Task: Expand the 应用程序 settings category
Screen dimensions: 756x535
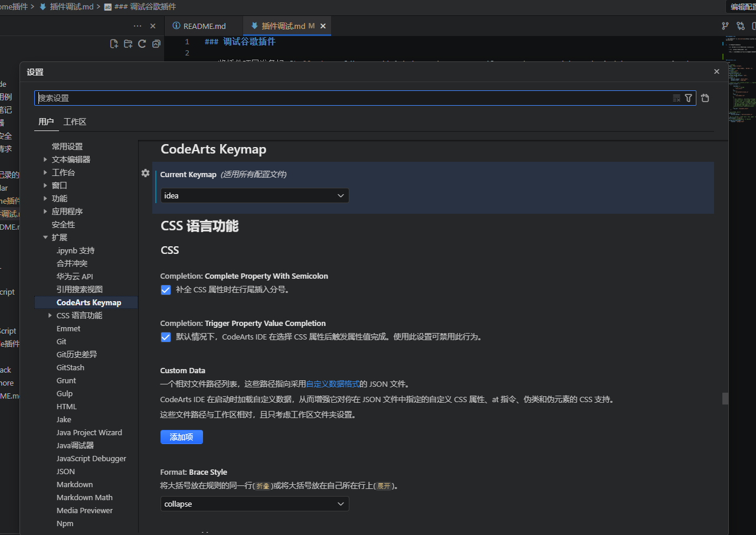Action: [45, 211]
